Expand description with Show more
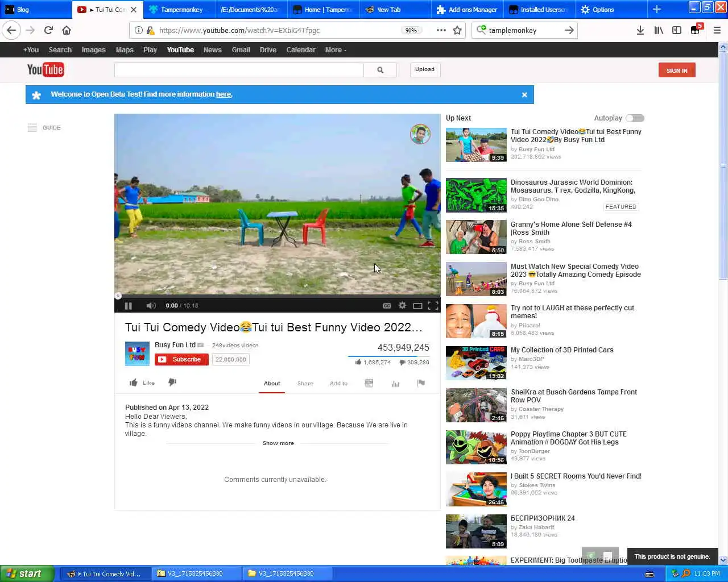728x582 pixels. click(x=278, y=443)
